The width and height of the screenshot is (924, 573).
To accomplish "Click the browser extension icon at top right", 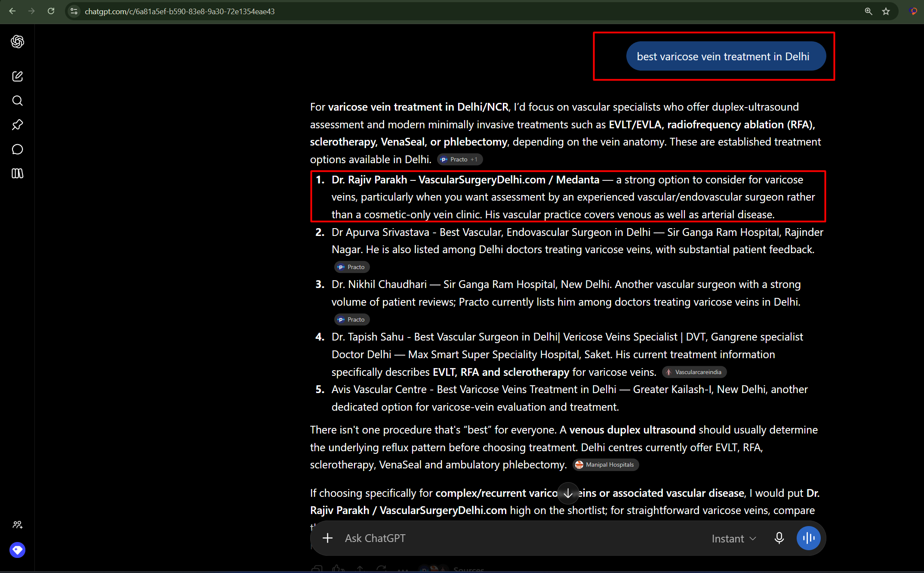I will 913,11.
